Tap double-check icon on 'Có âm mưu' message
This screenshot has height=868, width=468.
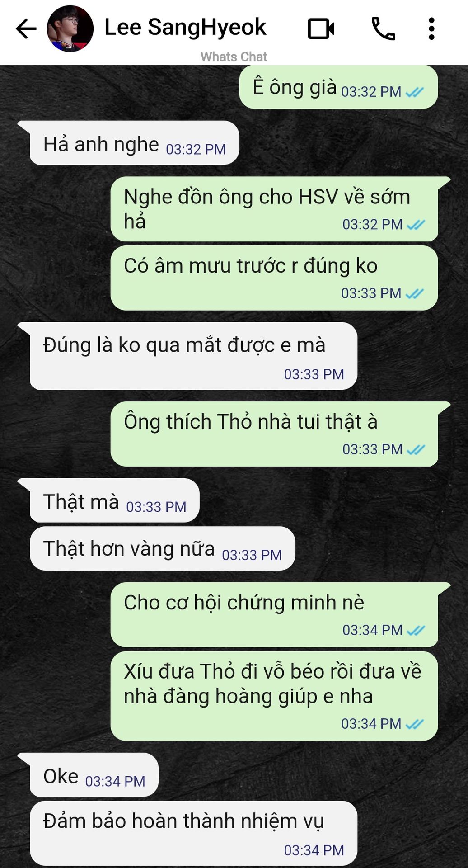[414, 294]
